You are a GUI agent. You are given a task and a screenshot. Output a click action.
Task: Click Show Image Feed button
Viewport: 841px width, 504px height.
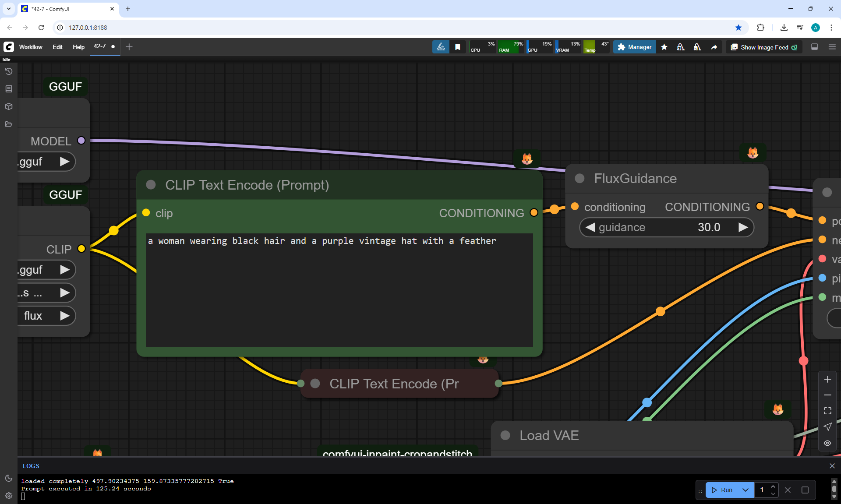pos(764,47)
